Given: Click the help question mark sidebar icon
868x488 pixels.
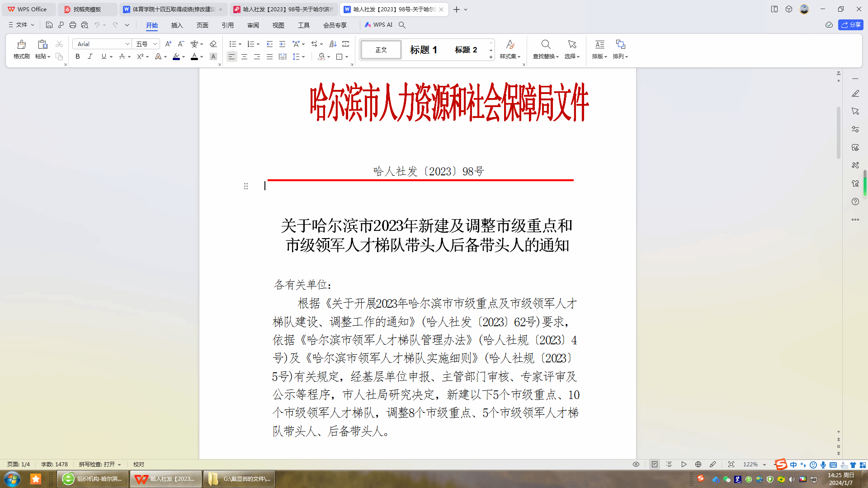Looking at the screenshot, I should coord(855,202).
